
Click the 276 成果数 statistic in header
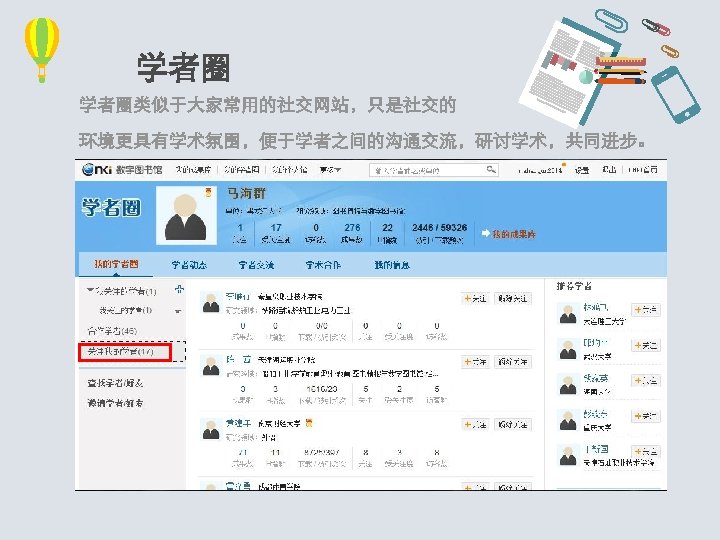coord(352,233)
